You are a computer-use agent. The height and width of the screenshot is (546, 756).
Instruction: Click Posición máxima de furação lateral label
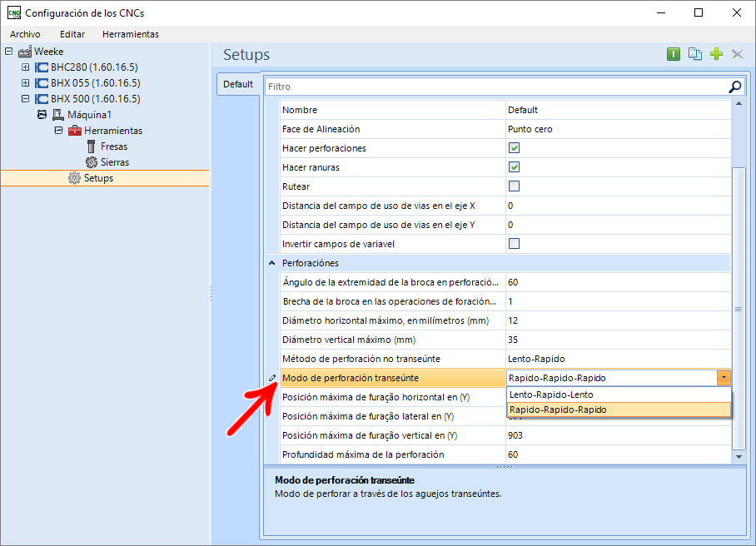(368, 416)
